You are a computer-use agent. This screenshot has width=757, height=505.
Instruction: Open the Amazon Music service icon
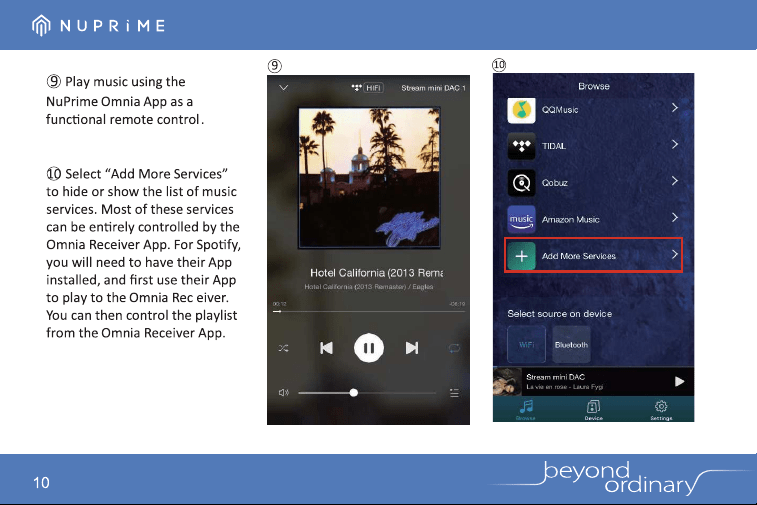click(x=521, y=219)
